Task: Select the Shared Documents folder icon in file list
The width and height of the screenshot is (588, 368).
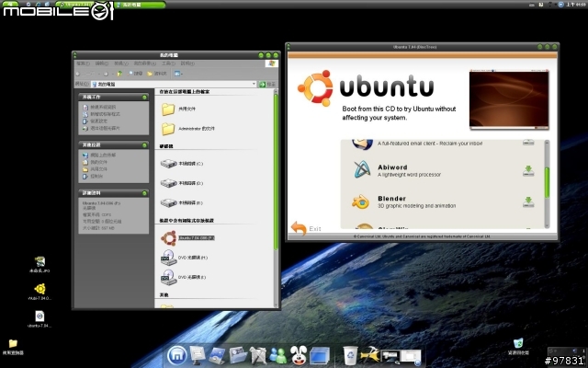Action: coord(168,109)
